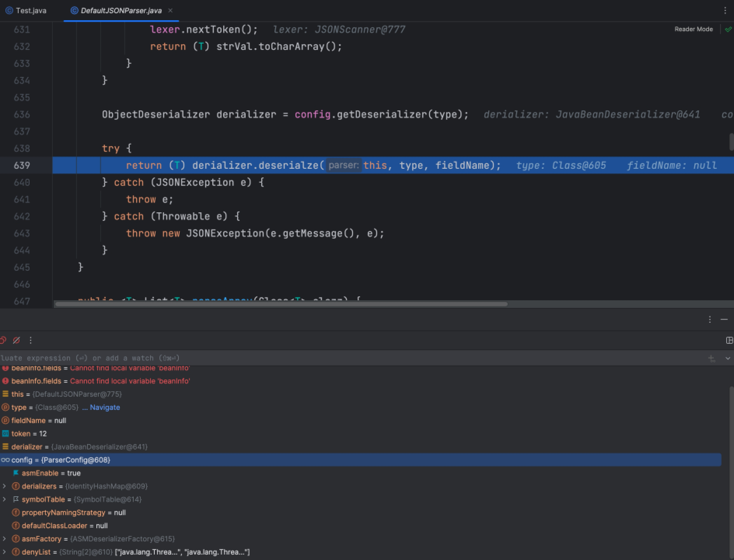Viewport: 734px width, 560px height.
Task: Click the field icon next to denyList
Action: (x=16, y=552)
